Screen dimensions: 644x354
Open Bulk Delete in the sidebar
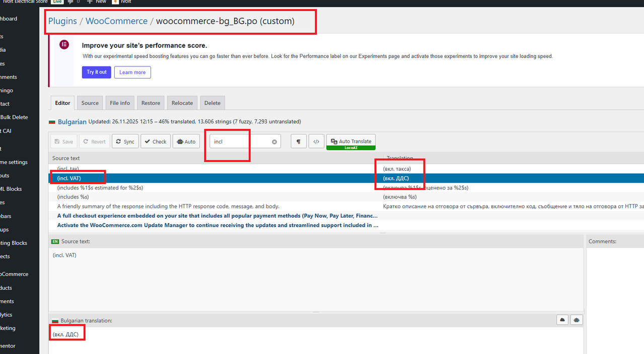click(x=14, y=117)
